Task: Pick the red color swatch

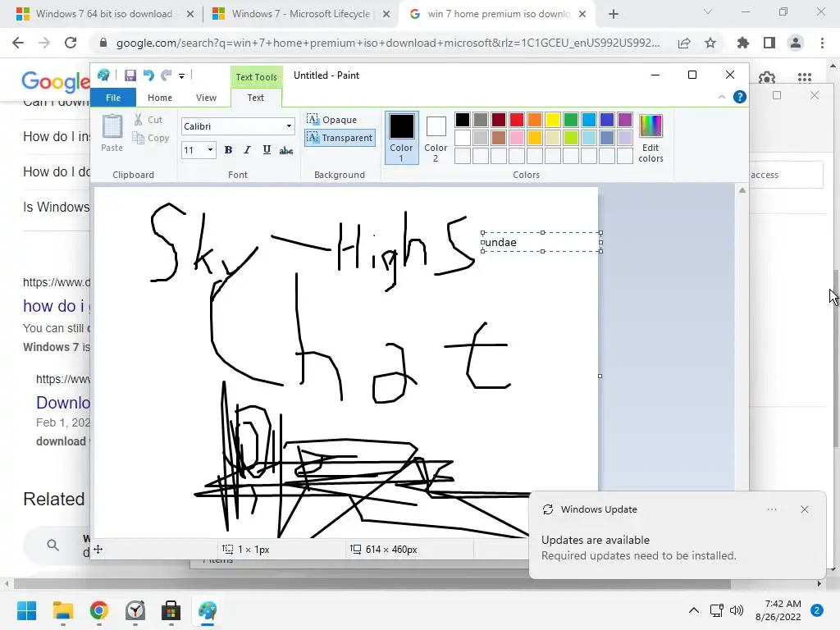Action: coord(517,120)
